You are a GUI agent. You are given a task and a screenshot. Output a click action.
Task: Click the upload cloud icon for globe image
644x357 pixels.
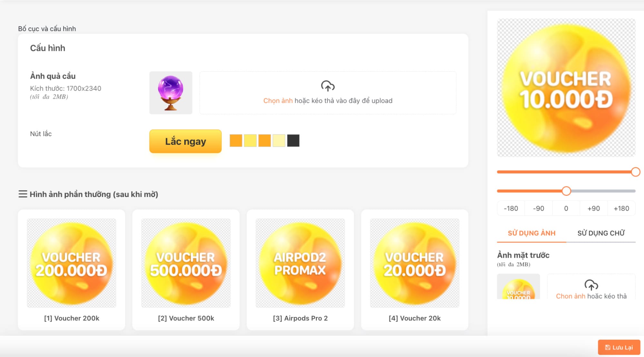pyautogui.click(x=328, y=86)
